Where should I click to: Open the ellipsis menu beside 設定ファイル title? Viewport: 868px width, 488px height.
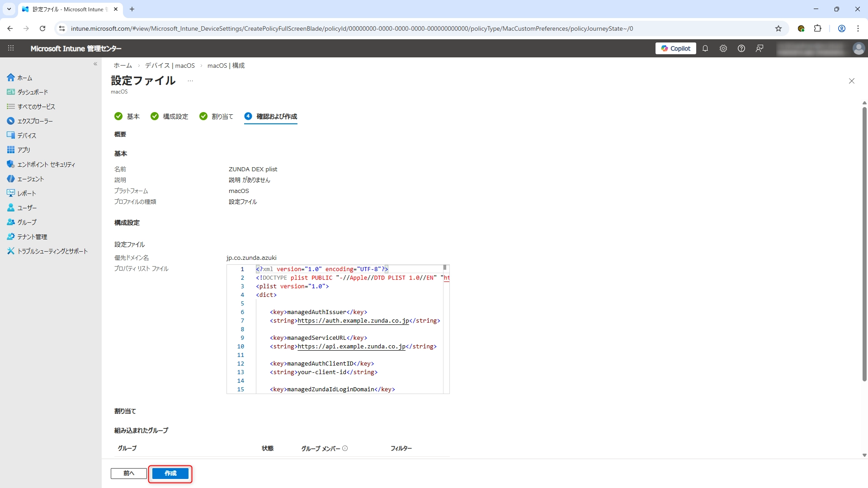pyautogui.click(x=190, y=81)
